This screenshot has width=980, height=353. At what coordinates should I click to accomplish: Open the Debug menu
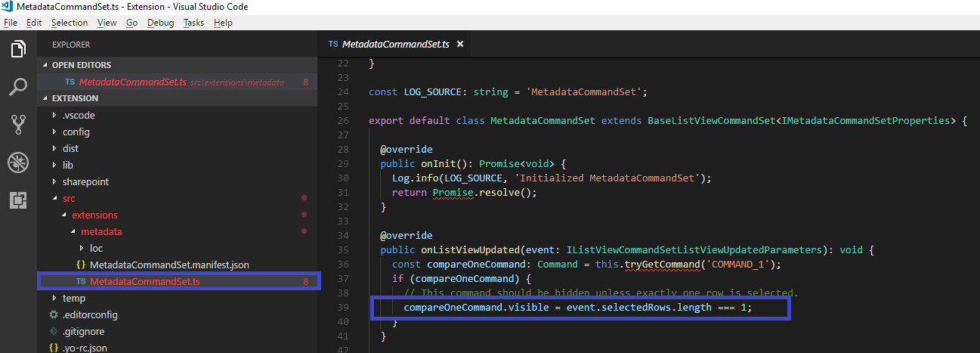pyautogui.click(x=160, y=23)
